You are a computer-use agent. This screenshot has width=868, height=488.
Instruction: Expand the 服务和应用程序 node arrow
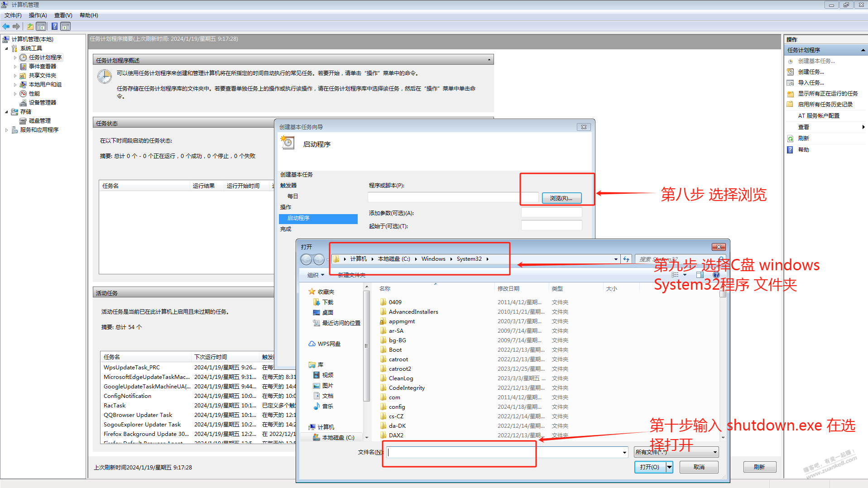point(6,130)
